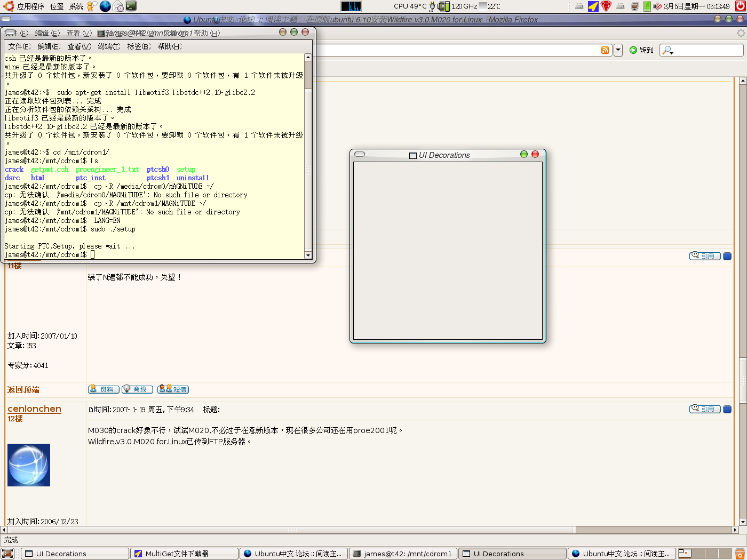Click 'ptc_inst' in terminal listing
This screenshot has height=560, width=747.
click(x=90, y=178)
